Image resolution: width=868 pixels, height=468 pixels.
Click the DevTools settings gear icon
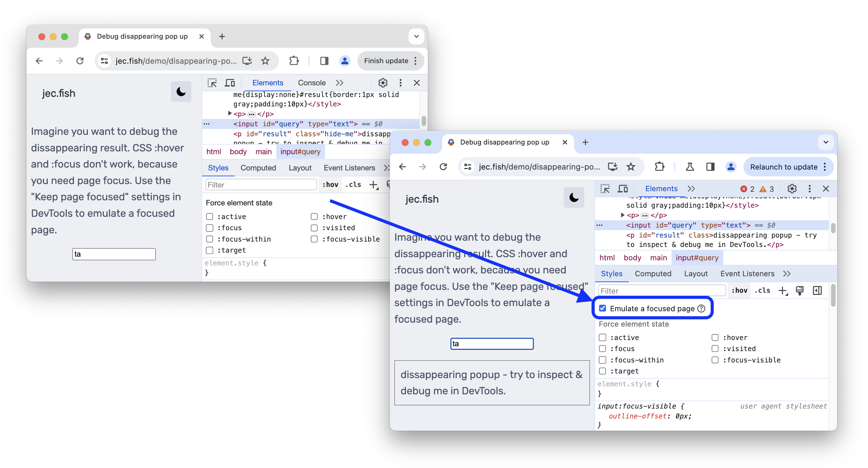click(792, 188)
